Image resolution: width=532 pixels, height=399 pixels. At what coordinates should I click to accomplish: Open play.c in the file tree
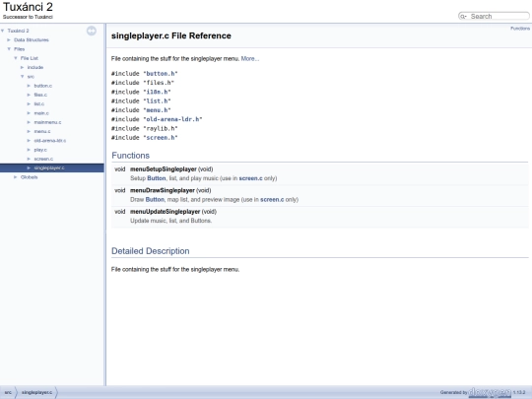coord(40,150)
